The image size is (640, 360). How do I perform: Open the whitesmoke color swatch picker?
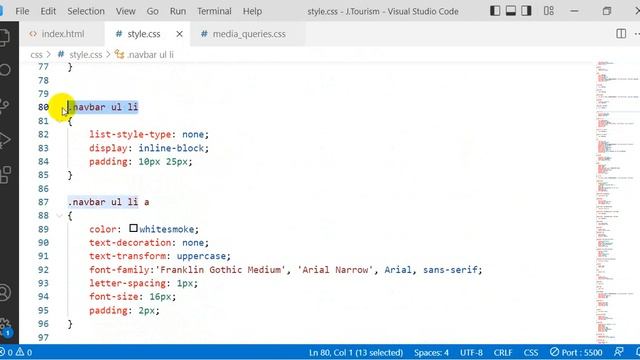133,228
